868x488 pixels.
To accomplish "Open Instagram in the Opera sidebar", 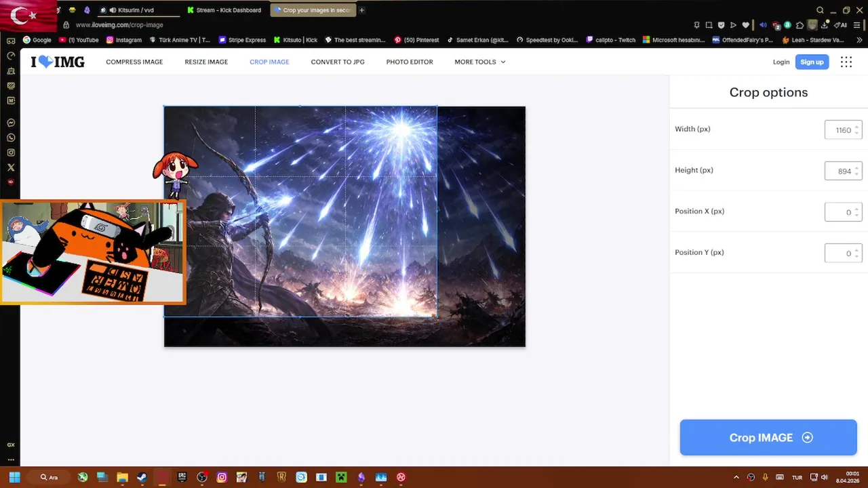I will pyautogui.click(x=11, y=152).
